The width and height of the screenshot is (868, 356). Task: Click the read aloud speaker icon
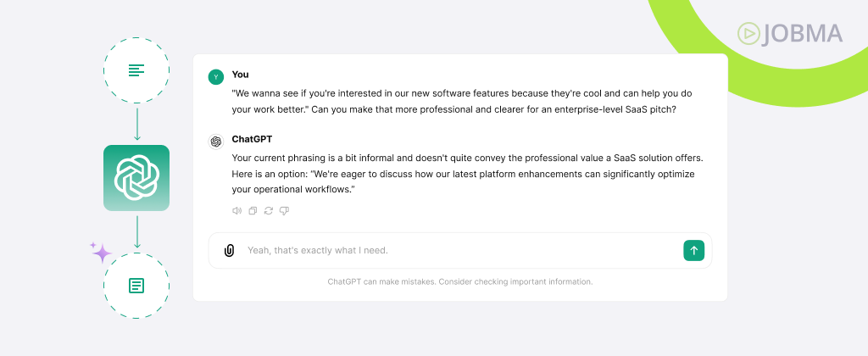[x=237, y=211]
